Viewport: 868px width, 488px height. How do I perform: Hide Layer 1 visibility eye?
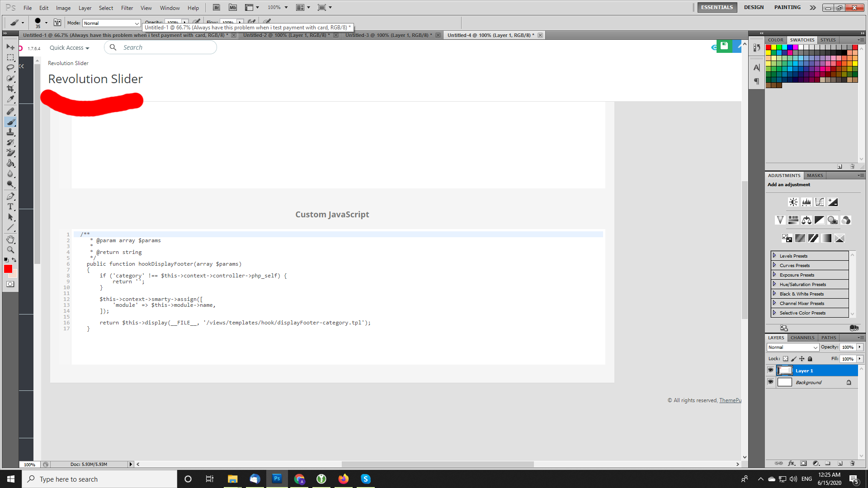(771, 371)
